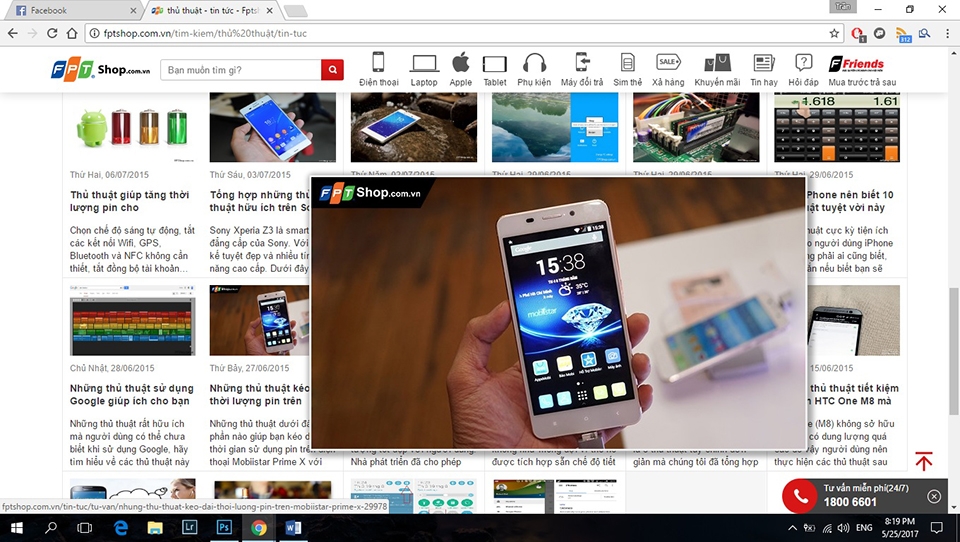960x542 pixels.
Task: Open article Những thủ thuật kéo dài thời lượng pin
Action: coord(260,394)
